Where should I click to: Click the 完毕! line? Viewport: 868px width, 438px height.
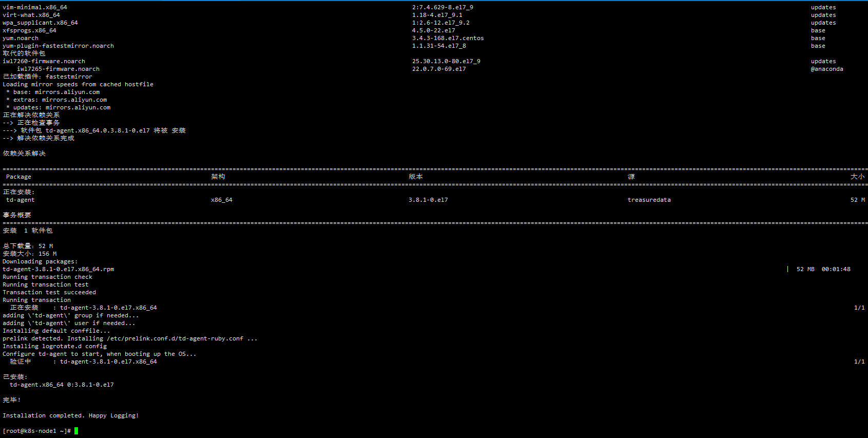click(12, 400)
